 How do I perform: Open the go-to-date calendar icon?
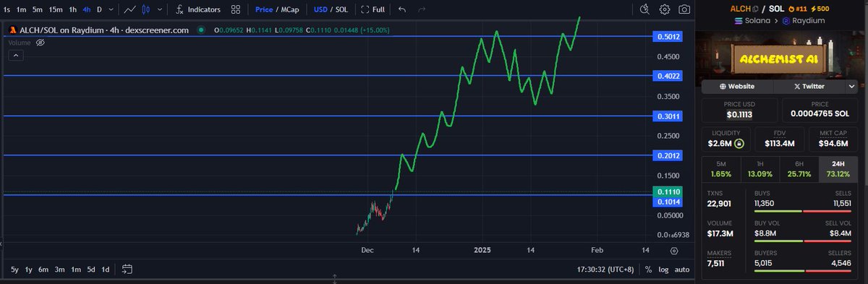[x=127, y=270]
